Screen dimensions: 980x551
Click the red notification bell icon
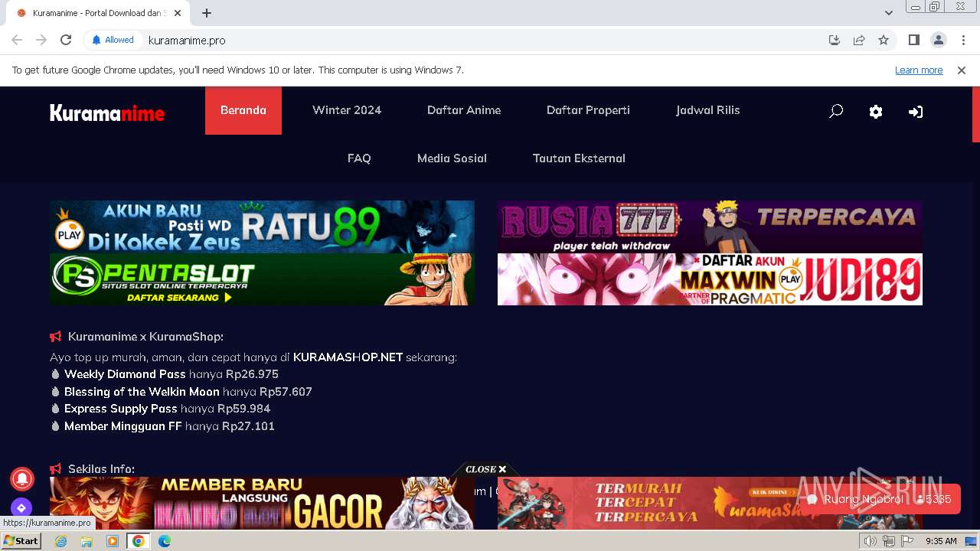[x=21, y=478]
